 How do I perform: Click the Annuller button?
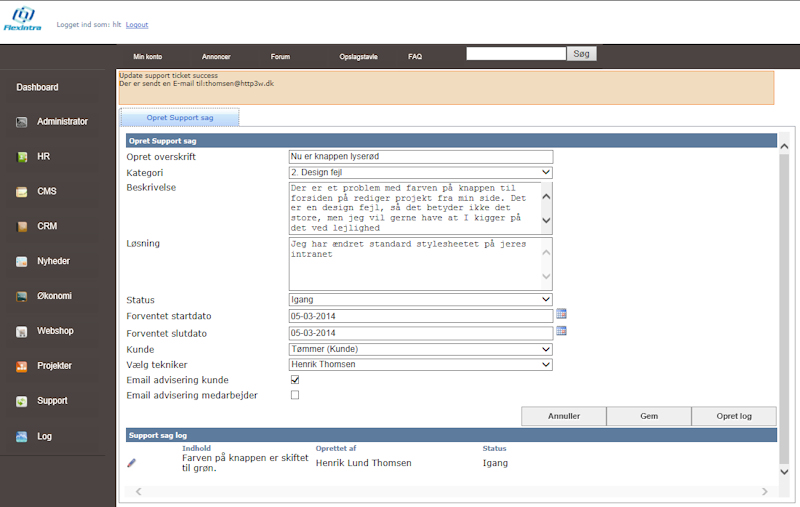tap(564, 416)
